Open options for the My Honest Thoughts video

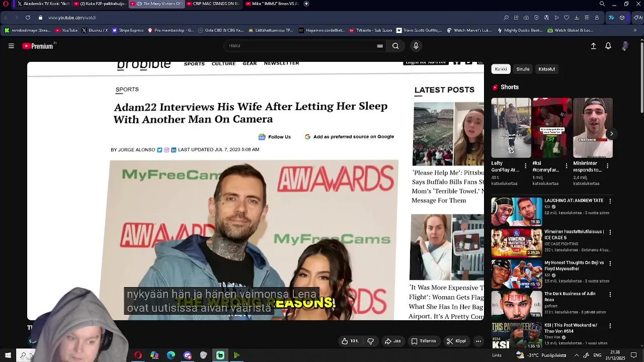(x=610, y=263)
